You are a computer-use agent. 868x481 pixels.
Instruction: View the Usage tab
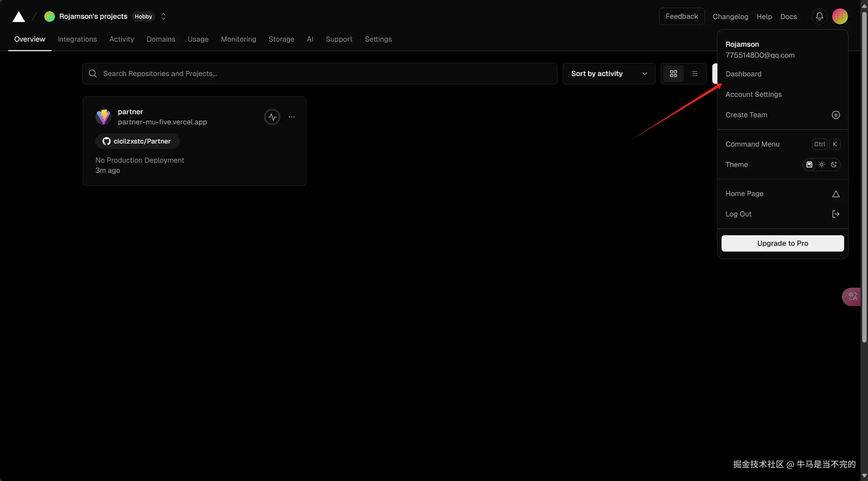pos(198,39)
